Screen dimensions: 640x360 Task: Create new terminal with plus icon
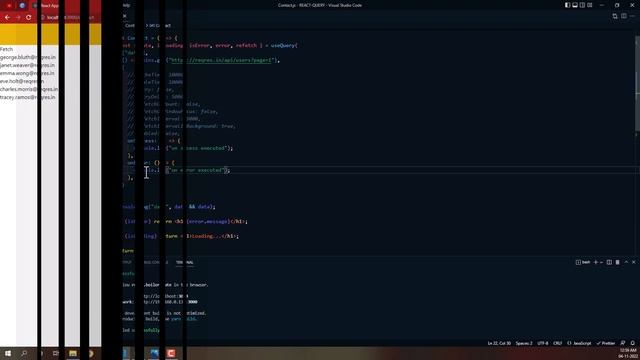point(596,262)
